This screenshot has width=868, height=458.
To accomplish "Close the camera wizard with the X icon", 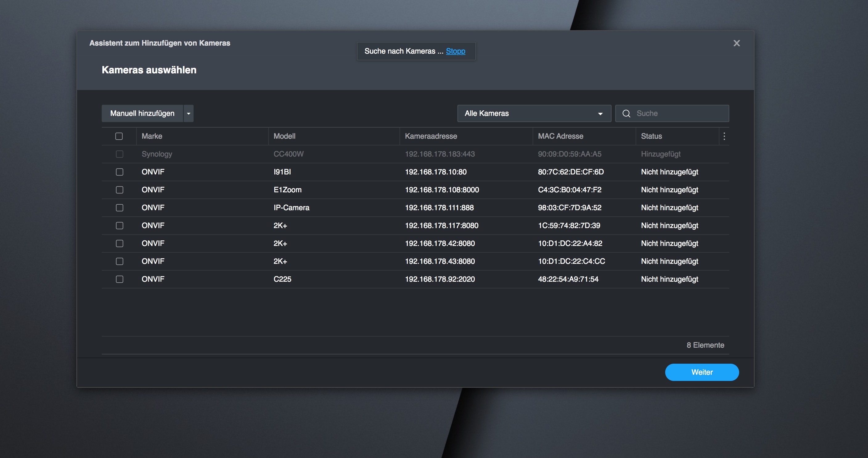I will 737,43.
